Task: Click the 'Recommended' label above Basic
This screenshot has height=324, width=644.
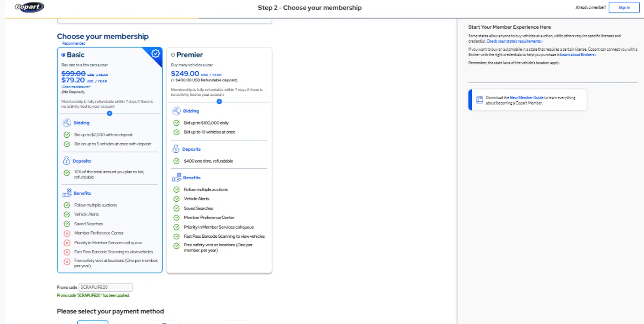Action: coord(74,43)
